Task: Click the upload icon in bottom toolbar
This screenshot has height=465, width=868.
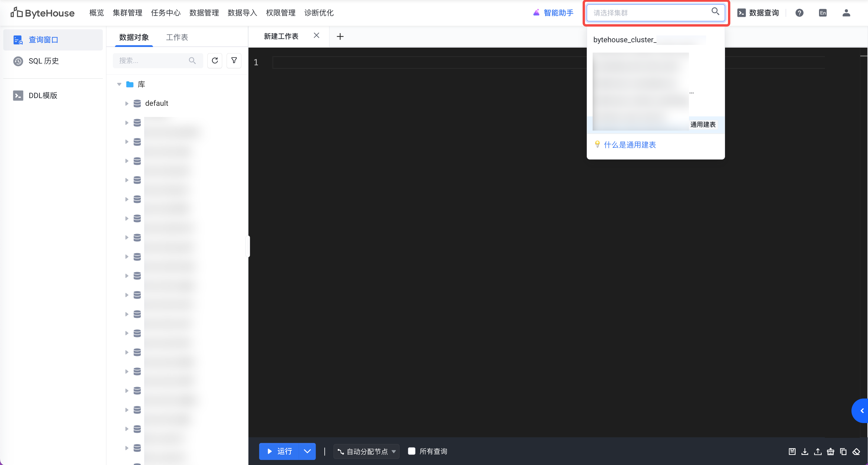Action: click(x=817, y=451)
